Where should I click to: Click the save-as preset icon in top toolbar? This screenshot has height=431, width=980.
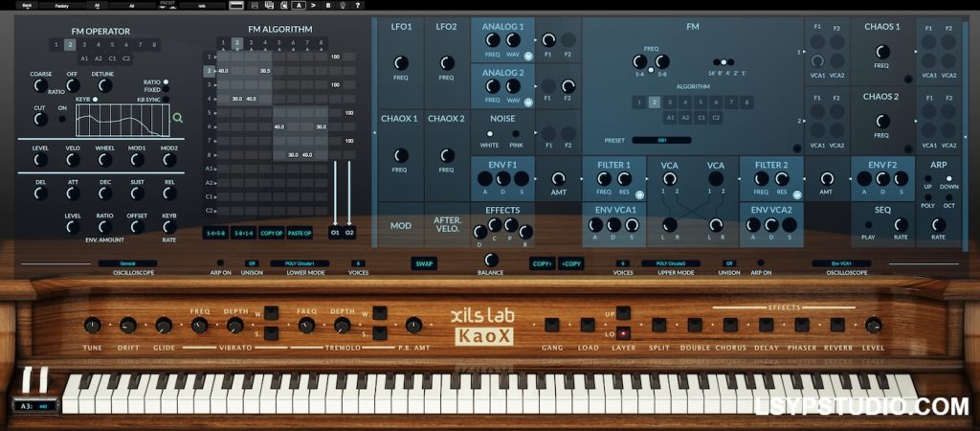(269, 5)
